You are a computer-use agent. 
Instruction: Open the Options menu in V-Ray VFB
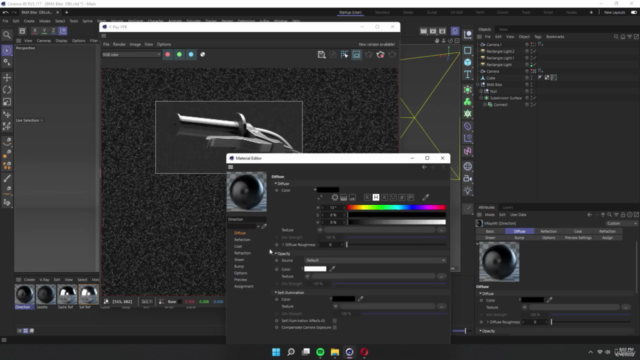(x=164, y=44)
